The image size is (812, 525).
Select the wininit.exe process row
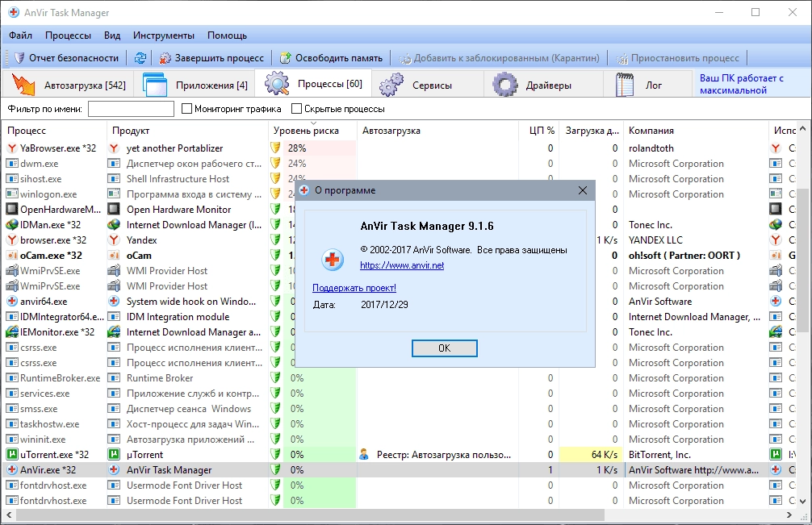(400, 440)
